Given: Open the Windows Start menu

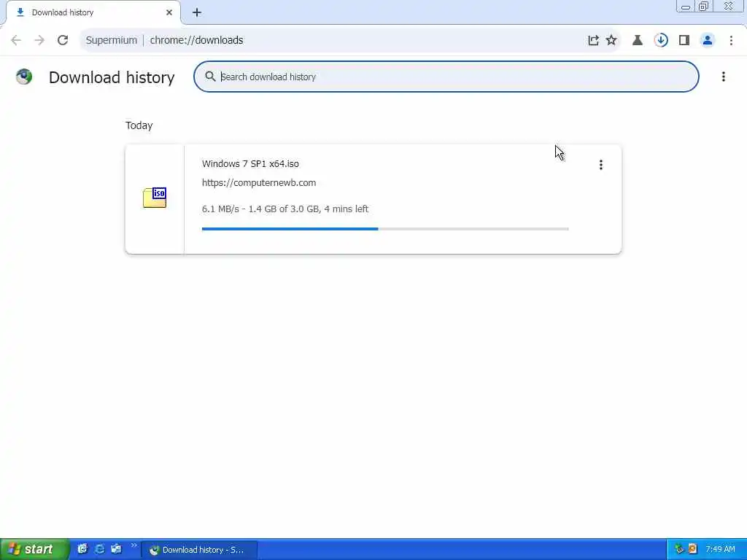Looking at the screenshot, I should pyautogui.click(x=34, y=549).
